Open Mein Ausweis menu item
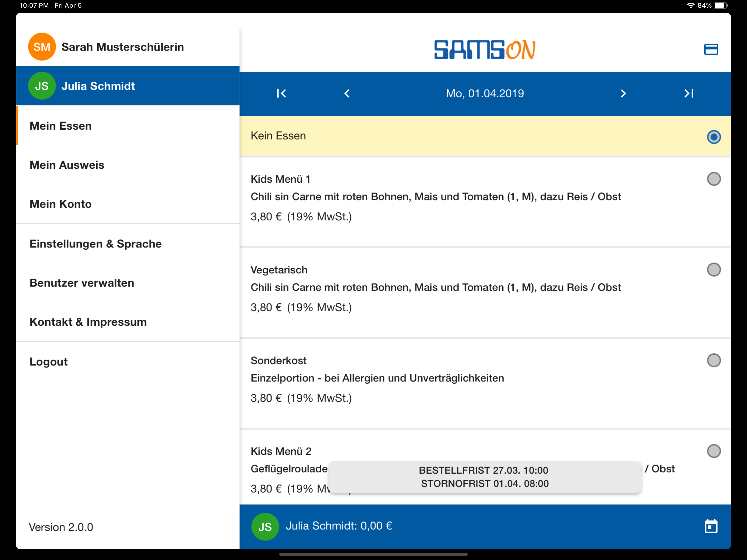The height and width of the screenshot is (560, 747). click(x=67, y=165)
